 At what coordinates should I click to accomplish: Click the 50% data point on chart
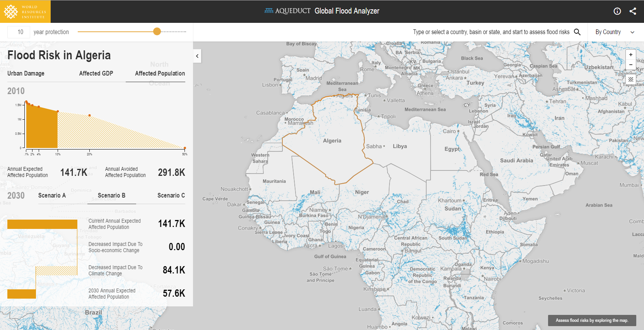(185, 148)
